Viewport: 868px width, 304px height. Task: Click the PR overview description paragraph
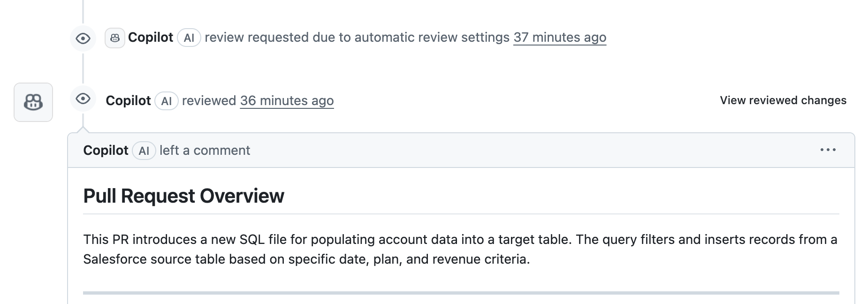[x=460, y=249]
